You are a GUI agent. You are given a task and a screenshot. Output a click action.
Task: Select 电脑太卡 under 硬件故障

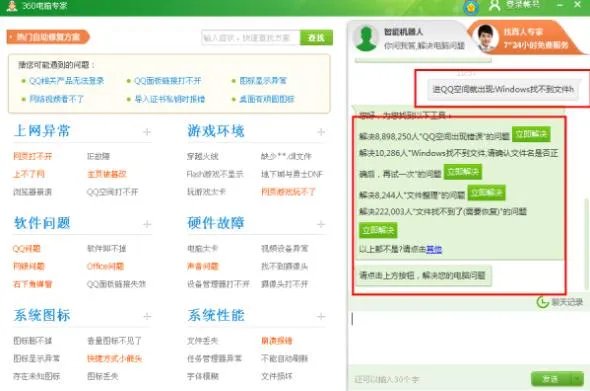(x=202, y=248)
